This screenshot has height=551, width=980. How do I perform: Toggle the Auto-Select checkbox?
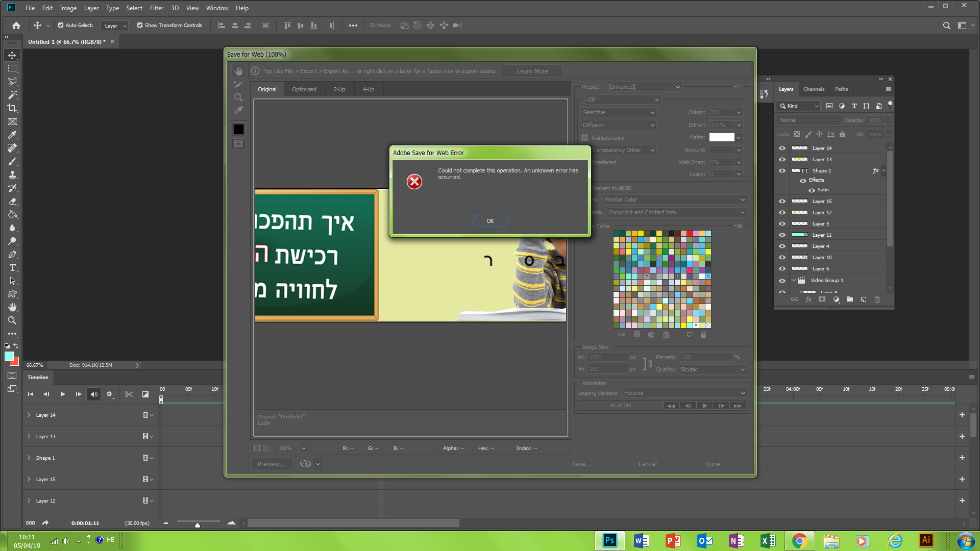(61, 25)
